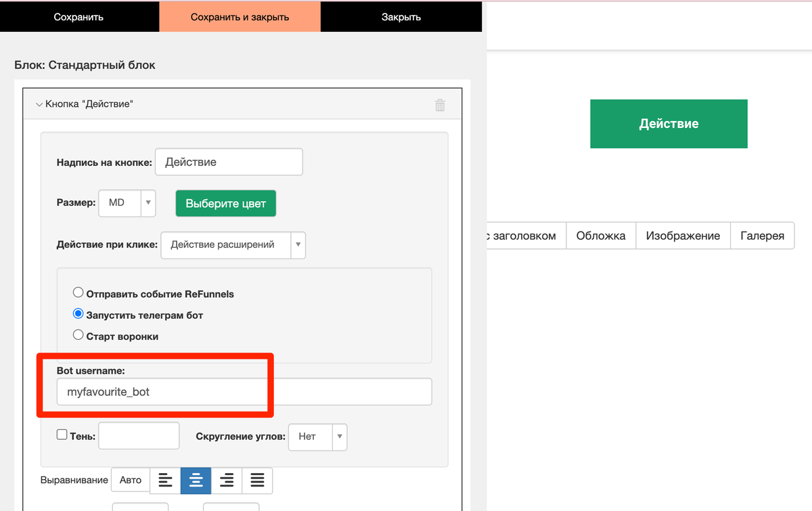Open Скругление углов dropdown
This screenshot has width=812, height=511.
[317, 437]
